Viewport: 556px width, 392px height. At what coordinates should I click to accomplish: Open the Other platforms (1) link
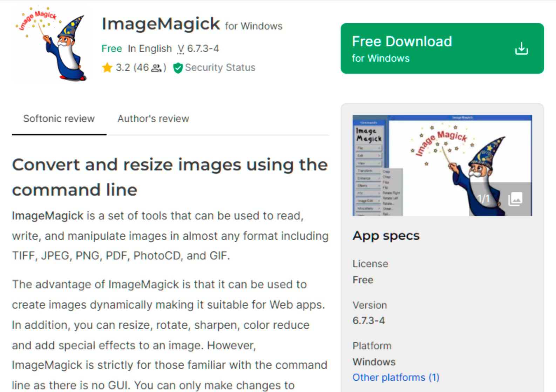(396, 377)
